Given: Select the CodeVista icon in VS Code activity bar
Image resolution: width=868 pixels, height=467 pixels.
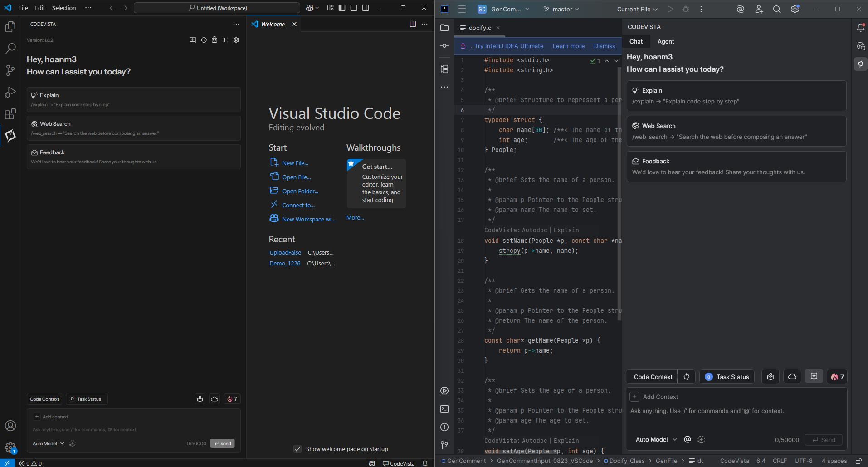Looking at the screenshot, I should (10, 135).
